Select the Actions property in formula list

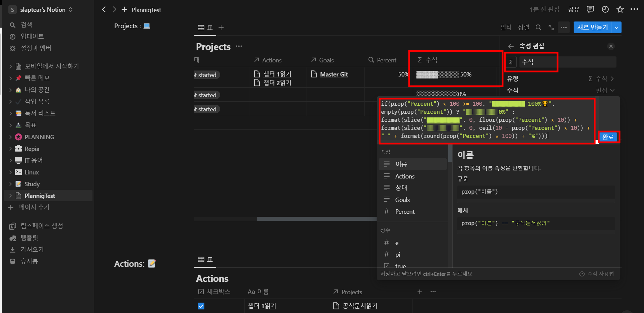click(405, 176)
